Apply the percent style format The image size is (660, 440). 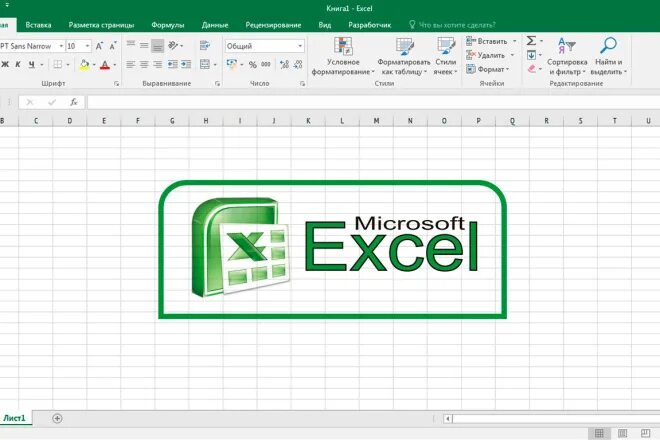(x=253, y=64)
